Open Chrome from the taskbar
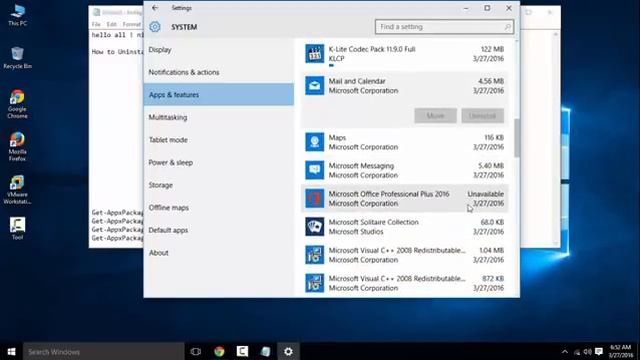The height and width of the screenshot is (360, 640). click(219, 351)
